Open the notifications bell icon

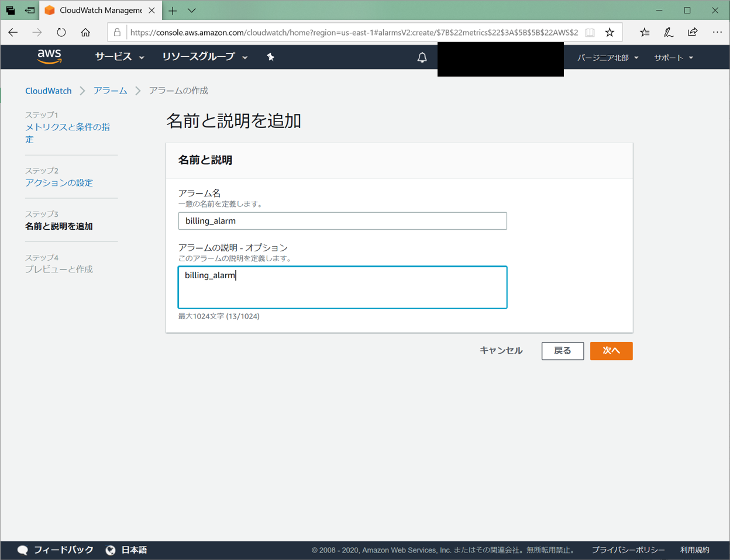[x=422, y=57]
